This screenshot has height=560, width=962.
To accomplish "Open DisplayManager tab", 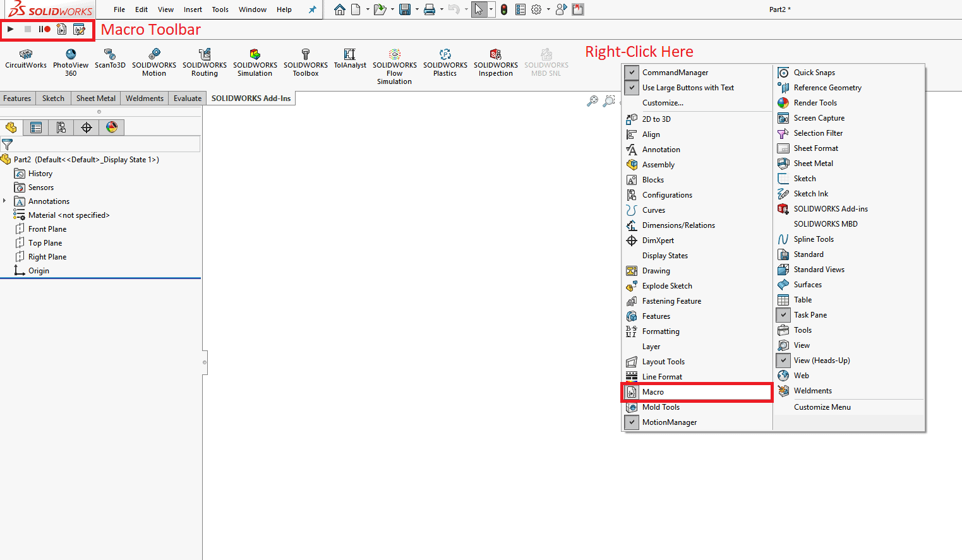I will (112, 128).
